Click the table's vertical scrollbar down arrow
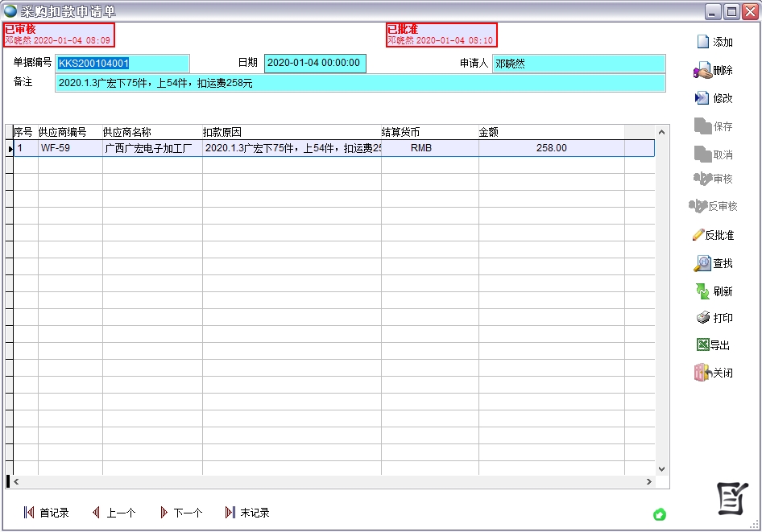 coord(662,468)
